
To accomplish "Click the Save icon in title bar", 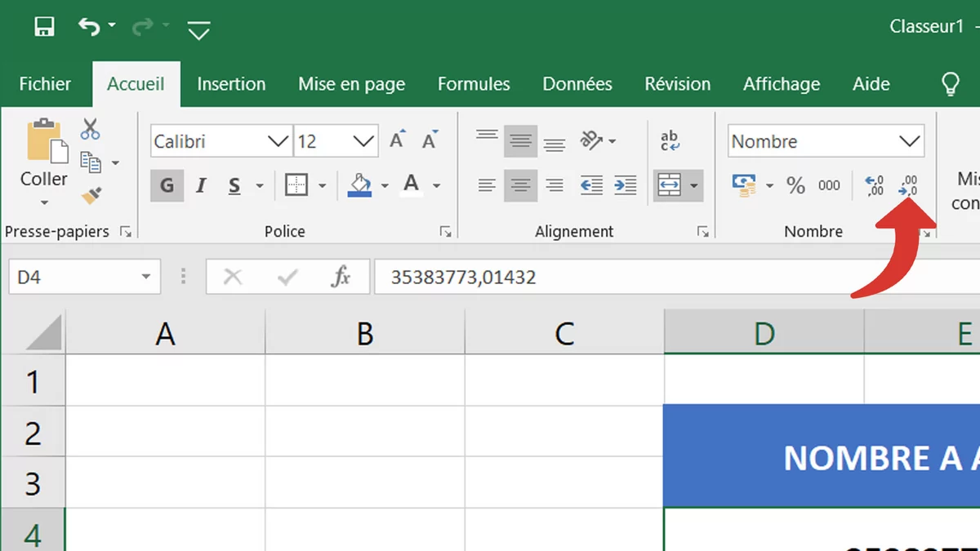I will click(x=44, y=27).
